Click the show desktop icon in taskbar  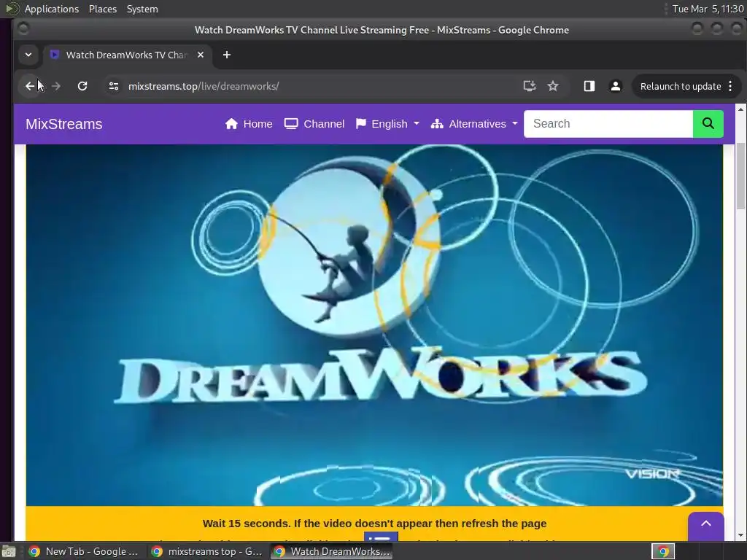pyautogui.click(x=8, y=552)
